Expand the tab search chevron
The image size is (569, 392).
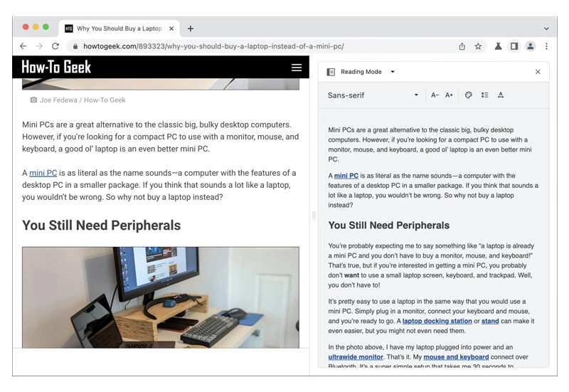coord(546,28)
